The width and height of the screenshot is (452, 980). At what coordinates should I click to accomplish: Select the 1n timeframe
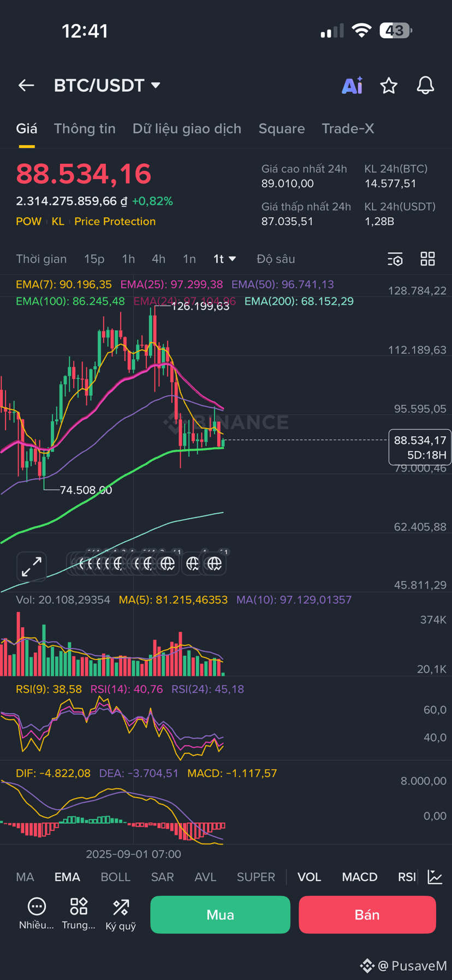[x=189, y=259]
